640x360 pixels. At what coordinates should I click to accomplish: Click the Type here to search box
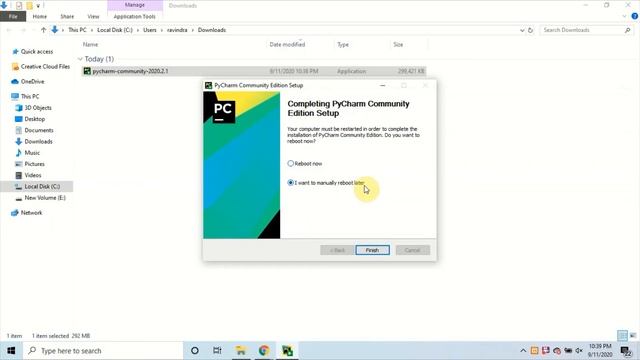(x=103, y=351)
